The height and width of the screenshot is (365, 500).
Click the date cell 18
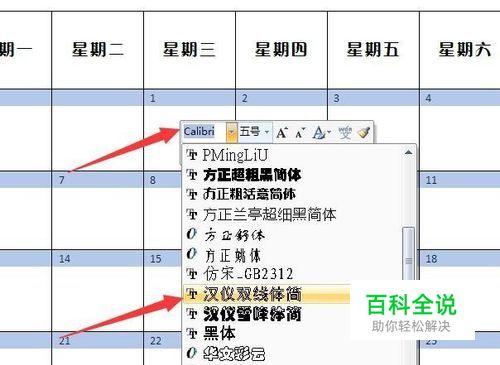pyautogui.click(x=460, y=259)
